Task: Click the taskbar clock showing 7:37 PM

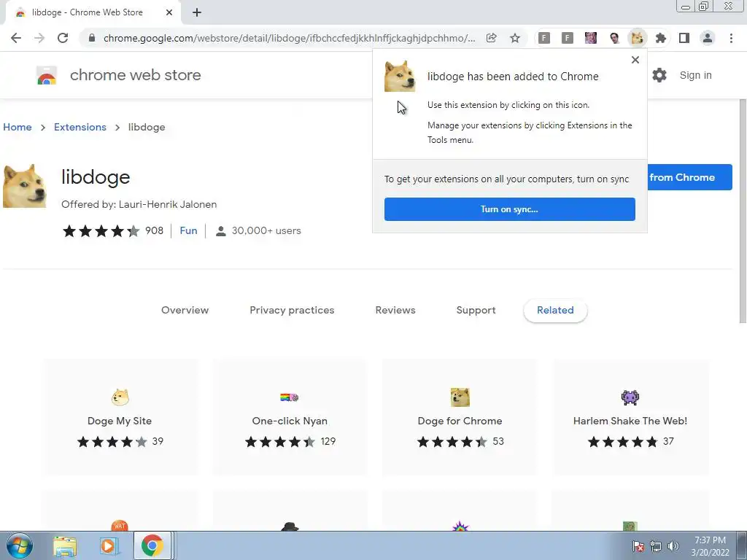Action: click(710, 546)
